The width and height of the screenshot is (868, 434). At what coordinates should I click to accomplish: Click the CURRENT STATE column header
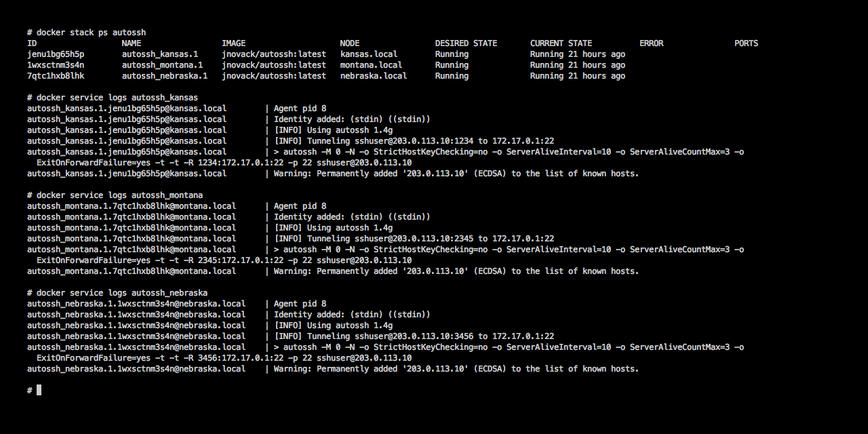click(561, 43)
